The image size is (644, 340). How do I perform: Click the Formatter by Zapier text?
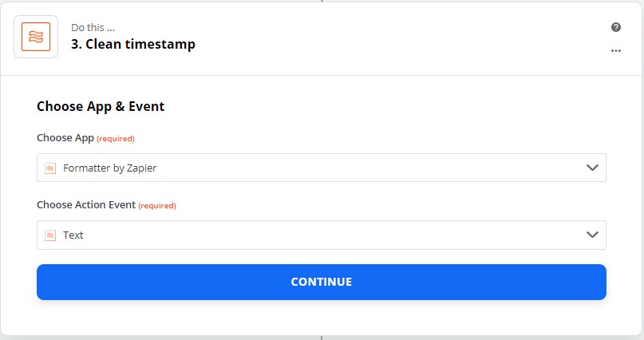(x=109, y=168)
